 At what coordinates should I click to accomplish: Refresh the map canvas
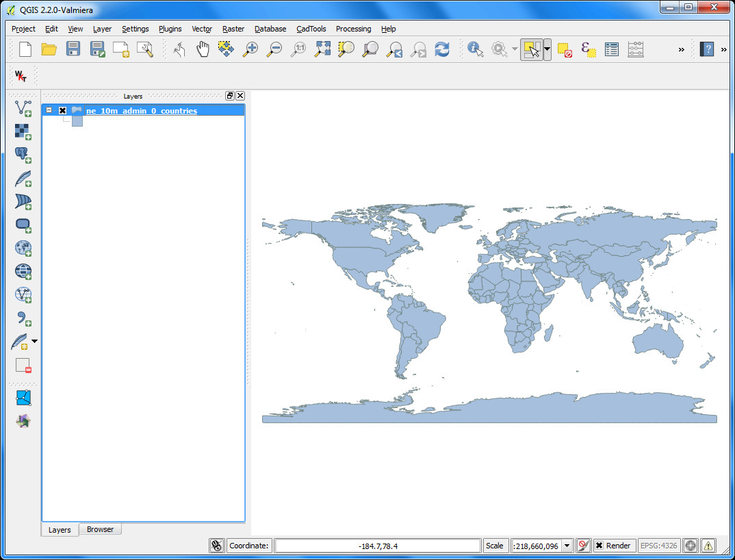[x=442, y=49]
